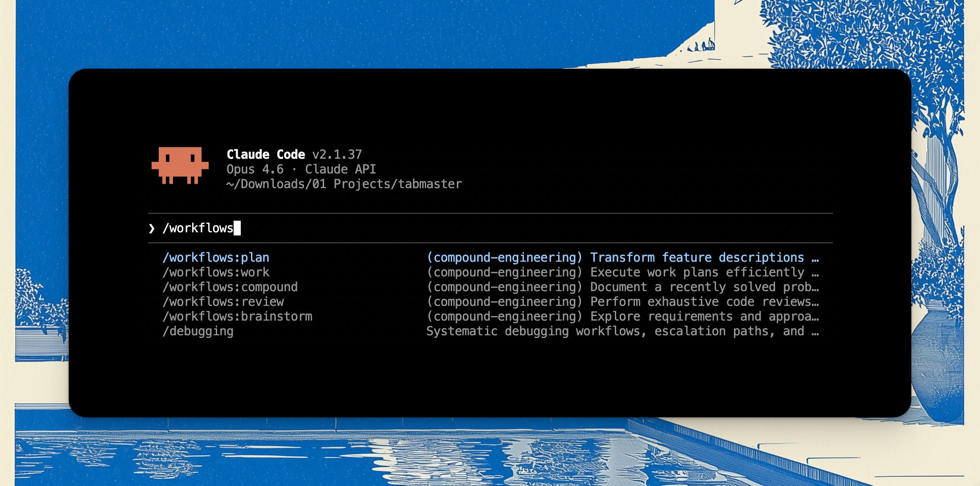This screenshot has height=486, width=980.
Task: Choose the /workflows:compound suggestion
Action: click(230, 287)
